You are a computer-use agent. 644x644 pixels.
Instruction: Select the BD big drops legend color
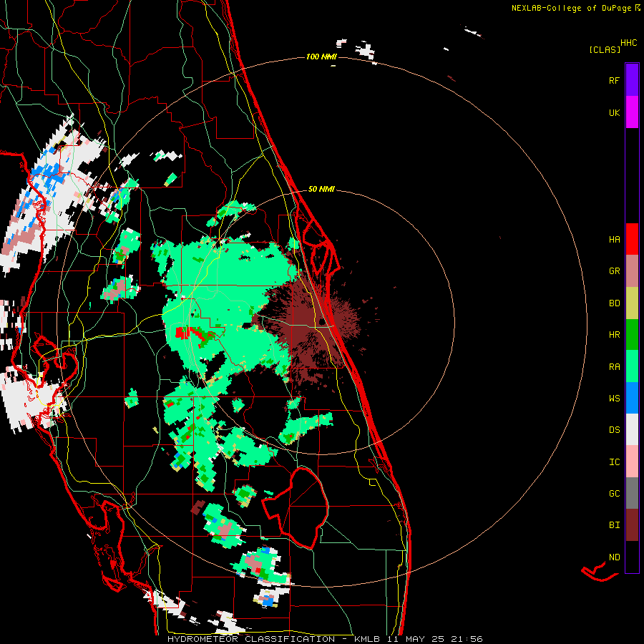tap(632, 303)
